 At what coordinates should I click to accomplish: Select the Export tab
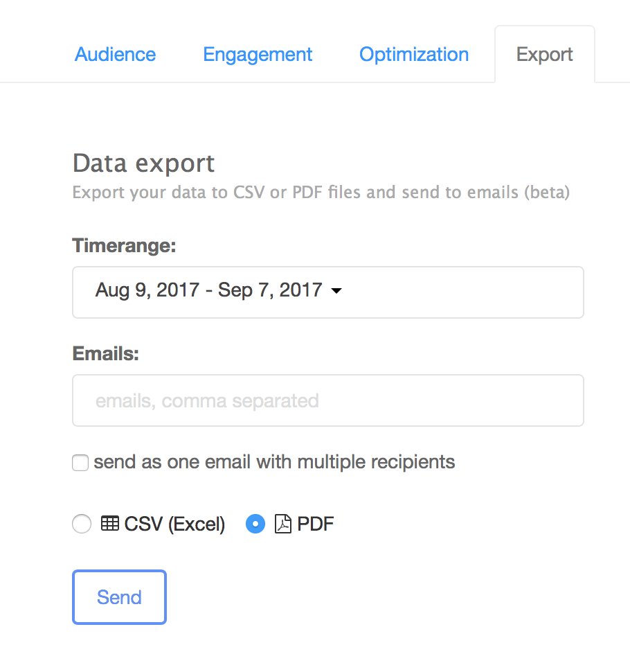tap(544, 55)
